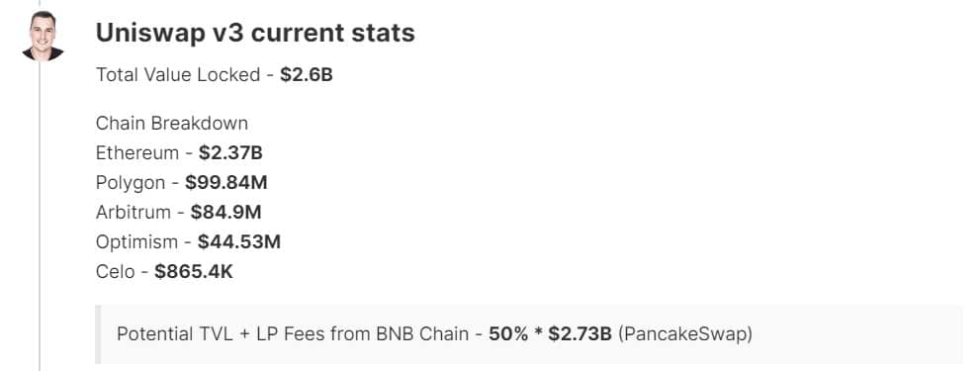Click the 50% * $2.73B figure
This screenshot has width=980, height=371.
(x=550, y=334)
